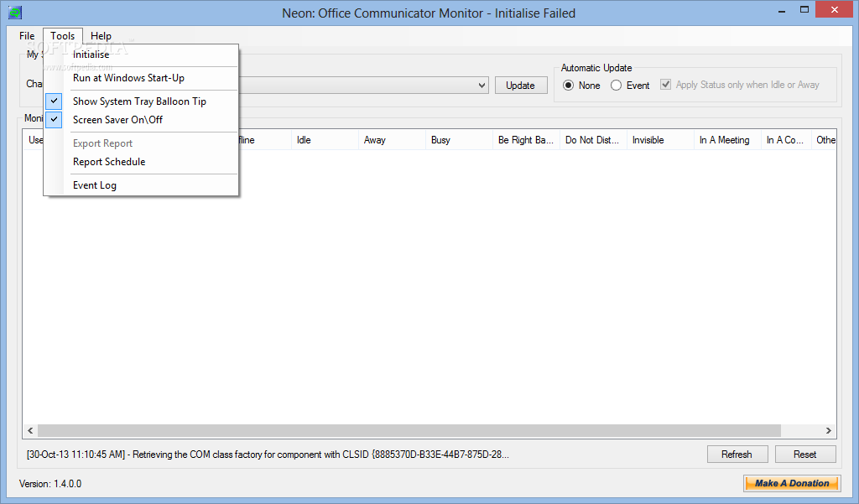Click the horizontal scrollbar thumb
859x504 pixels.
click(409, 430)
